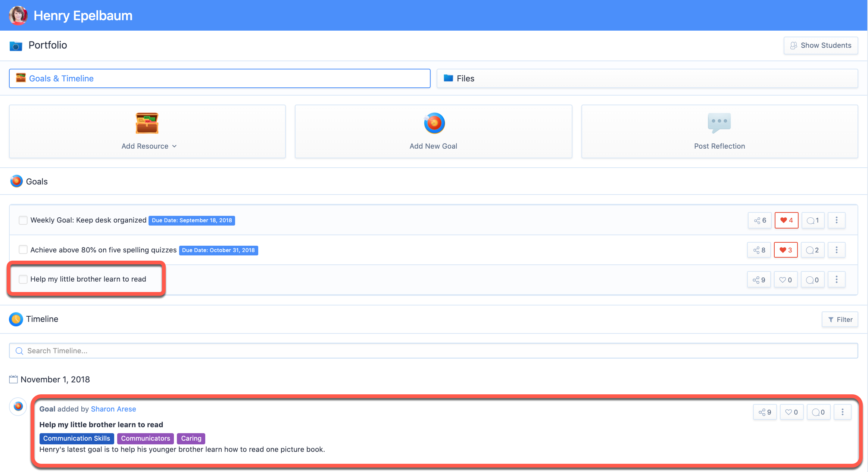Viewport: 868px width, 472px height.
Task: Open comments on little brother goal row
Action: pos(812,280)
